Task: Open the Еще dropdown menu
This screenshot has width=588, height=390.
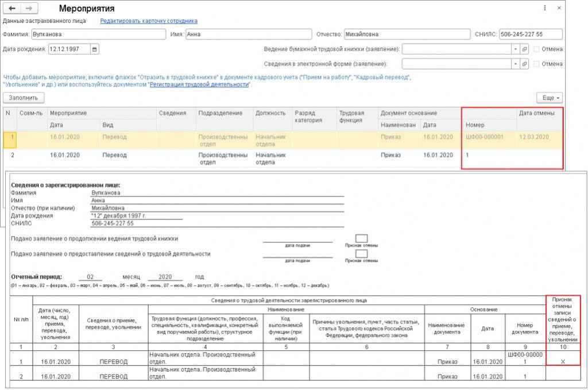Action: pos(550,98)
